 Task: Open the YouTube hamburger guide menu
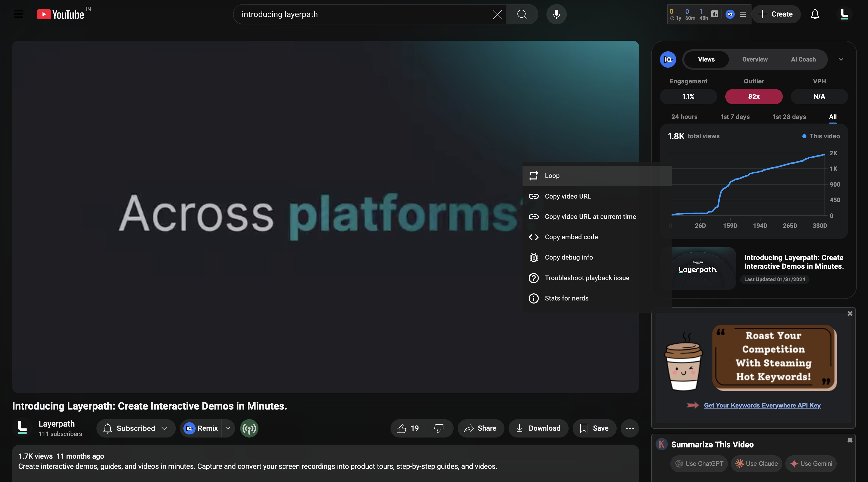[18, 14]
